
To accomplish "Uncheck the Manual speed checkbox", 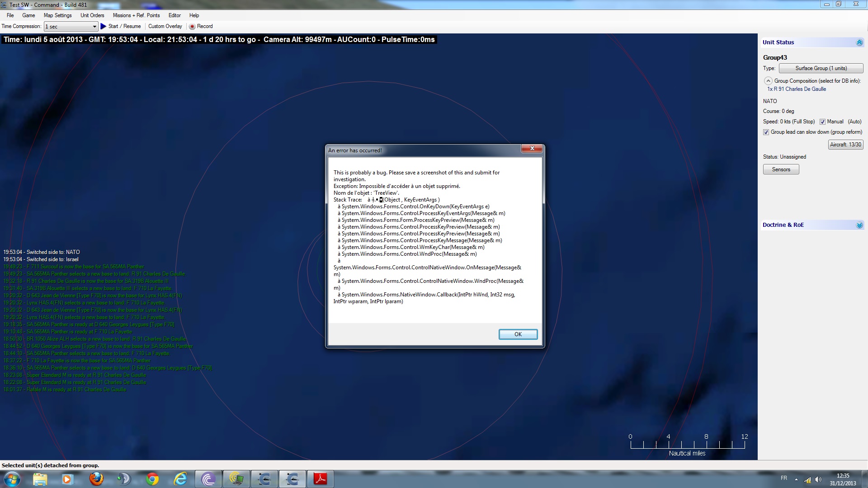I will click(822, 122).
